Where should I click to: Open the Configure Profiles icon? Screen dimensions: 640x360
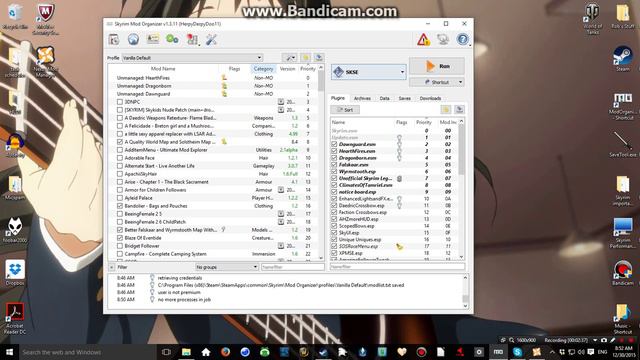tap(153, 39)
